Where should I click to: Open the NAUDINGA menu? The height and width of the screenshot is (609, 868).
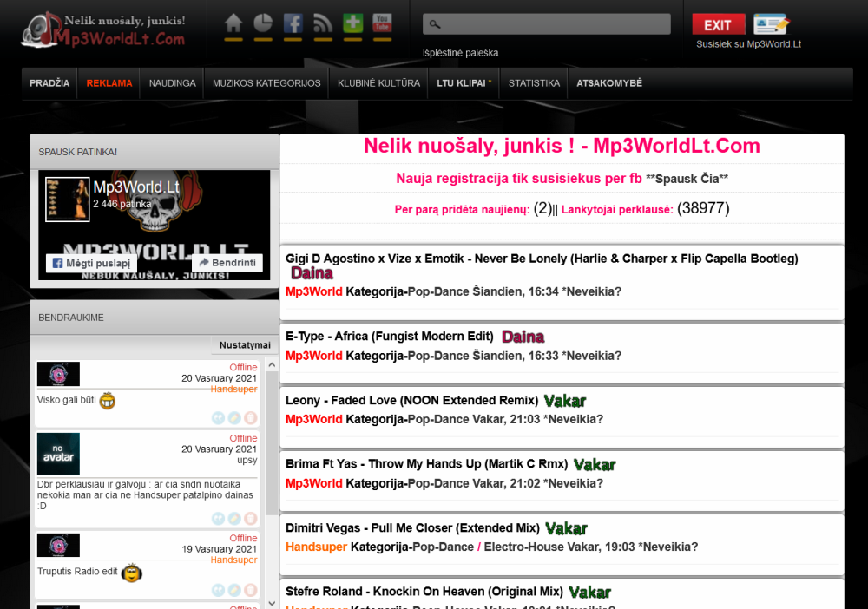tap(172, 83)
